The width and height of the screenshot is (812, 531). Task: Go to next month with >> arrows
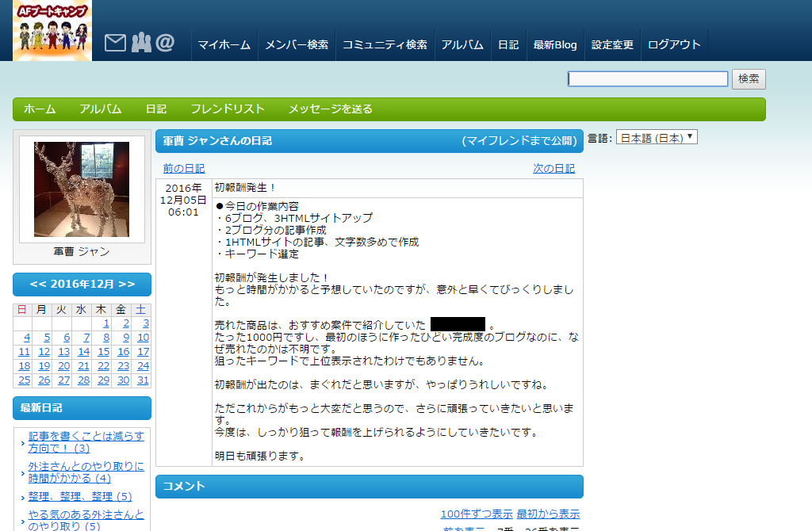(127, 284)
